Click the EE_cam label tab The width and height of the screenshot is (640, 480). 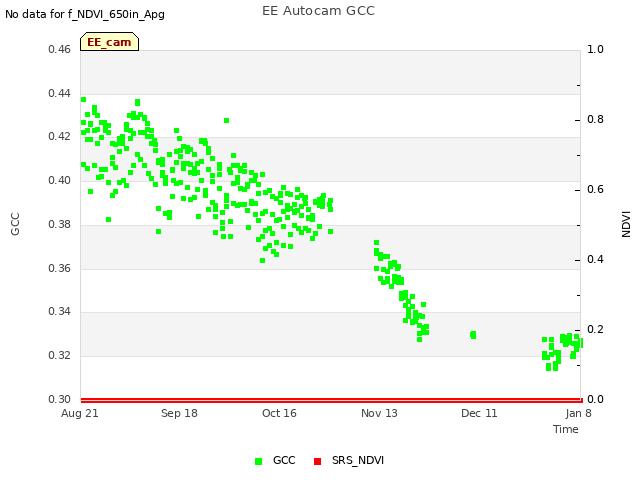[109, 42]
